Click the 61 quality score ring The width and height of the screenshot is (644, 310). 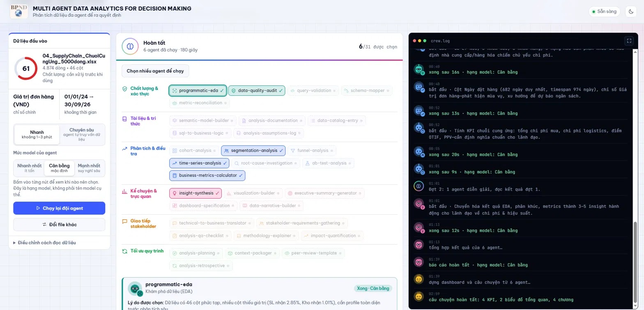tap(26, 69)
